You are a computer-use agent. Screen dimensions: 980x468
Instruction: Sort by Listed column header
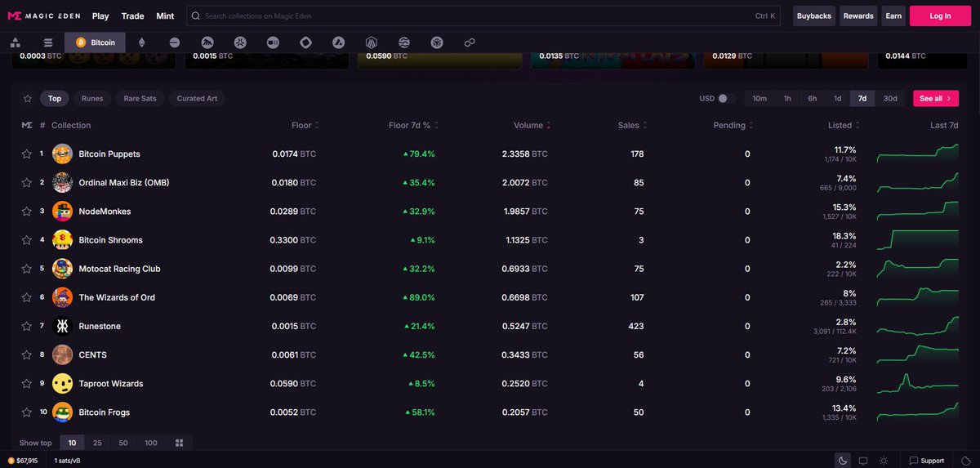[844, 125]
